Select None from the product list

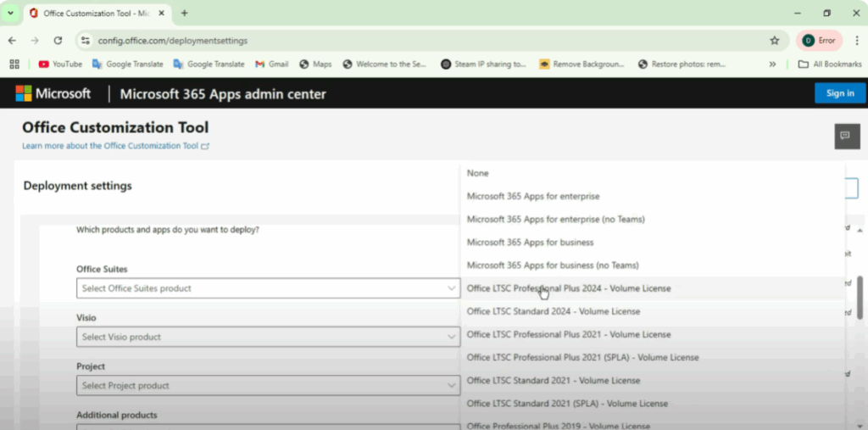(654, 173)
